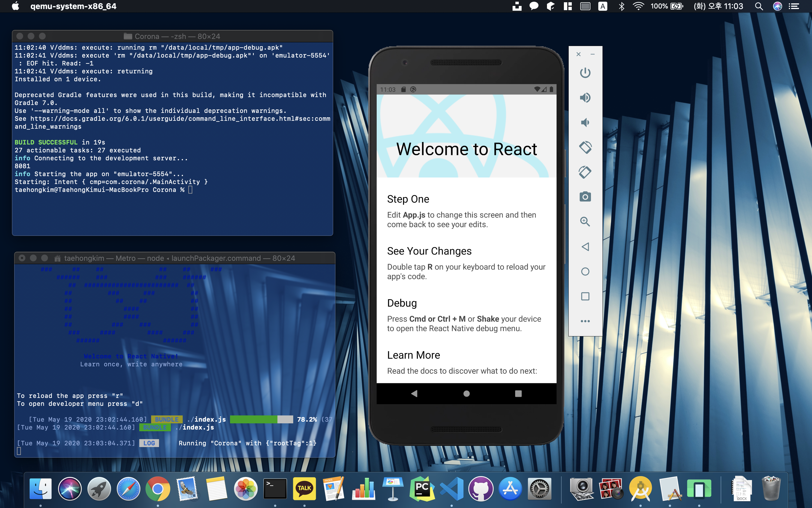Image resolution: width=812 pixels, height=508 pixels.
Task: Open Pages app in Dock
Action: pyautogui.click(x=334, y=489)
